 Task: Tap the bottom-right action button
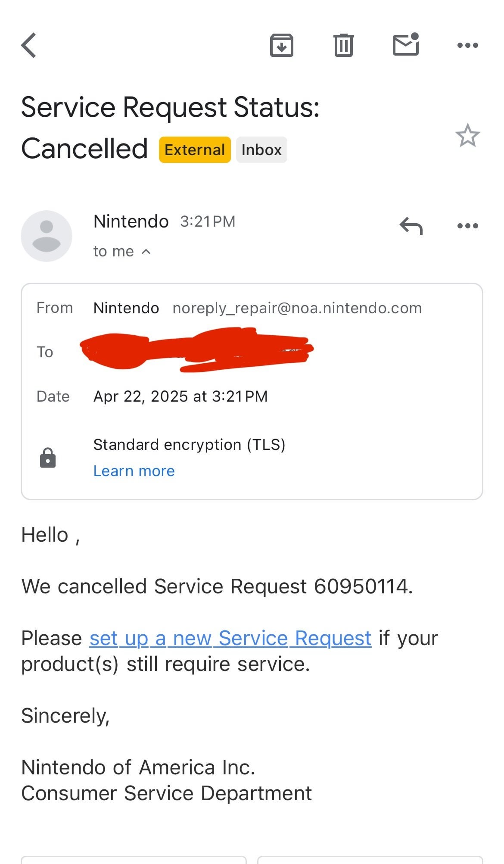[370, 859]
